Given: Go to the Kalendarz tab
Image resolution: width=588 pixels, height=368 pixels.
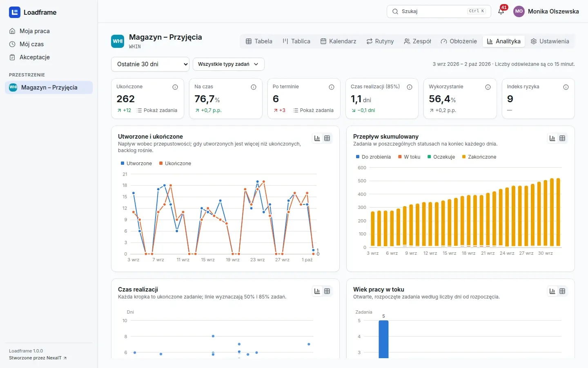Looking at the screenshot, I should 339,41.
